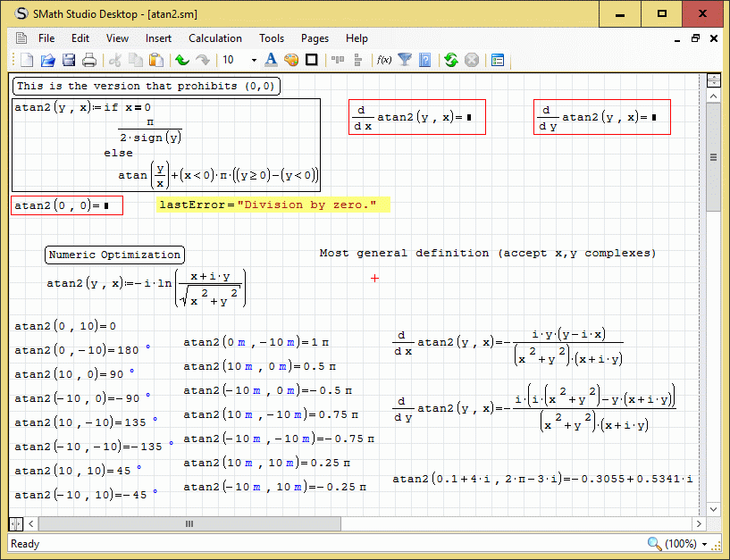Print the atan2 worksheet

click(x=89, y=60)
